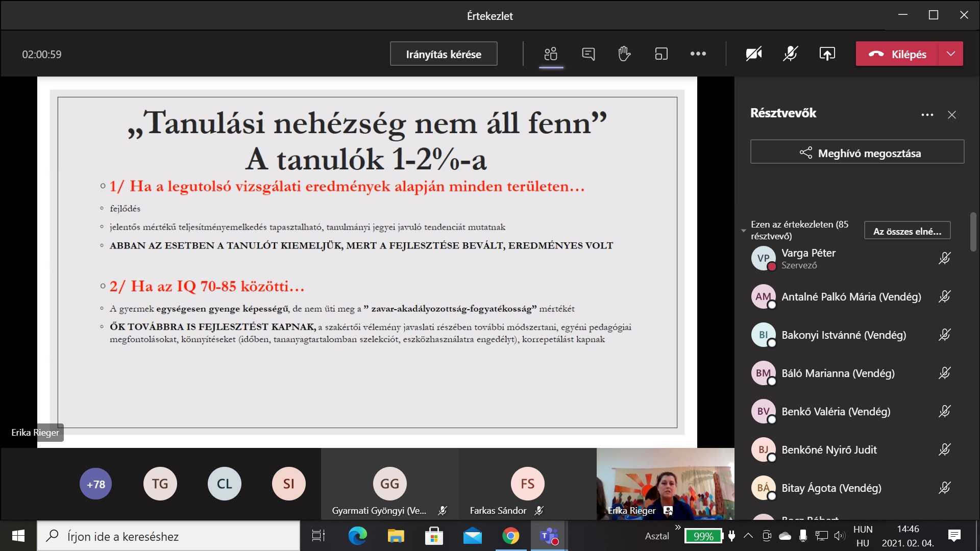
Task: Click Meghívó megosztása button
Action: click(857, 152)
